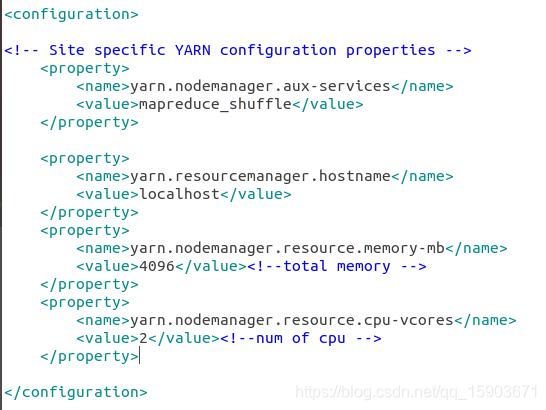Click the yarn.nodemanager.resource.memory-mb name line
The image size is (546, 410).
click(x=292, y=248)
